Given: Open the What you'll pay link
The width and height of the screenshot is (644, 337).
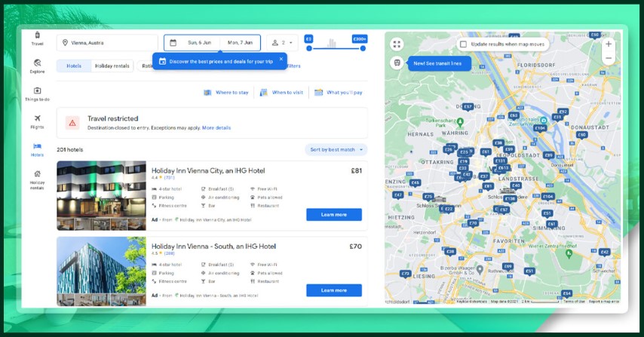Looking at the screenshot, I should click(x=344, y=93).
